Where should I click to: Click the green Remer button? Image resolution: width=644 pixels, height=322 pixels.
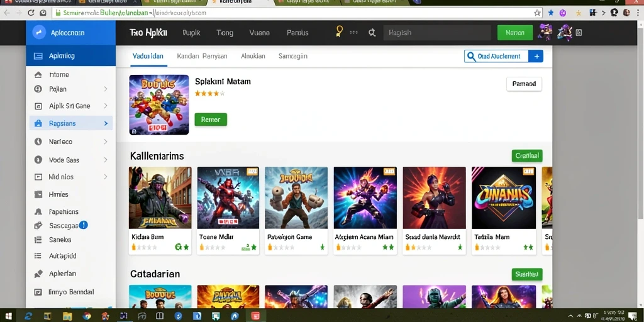[211, 119]
